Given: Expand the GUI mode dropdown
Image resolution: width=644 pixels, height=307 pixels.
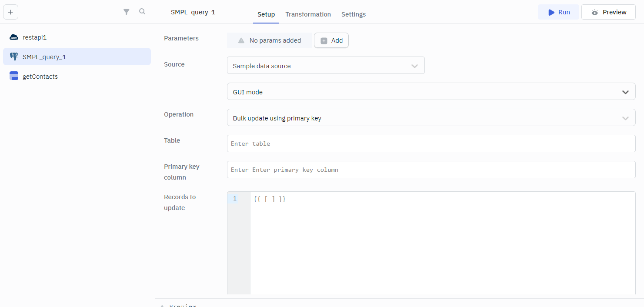Looking at the screenshot, I should pyautogui.click(x=431, y=92).
